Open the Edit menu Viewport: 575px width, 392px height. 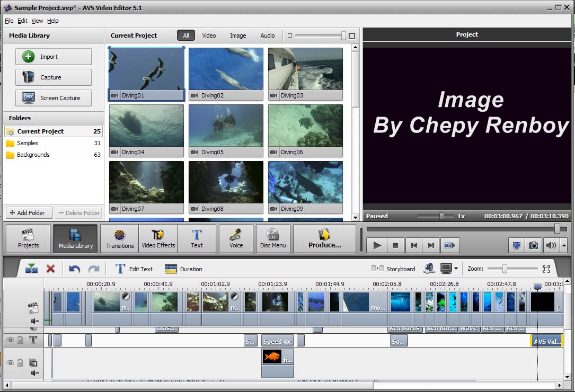22,21
